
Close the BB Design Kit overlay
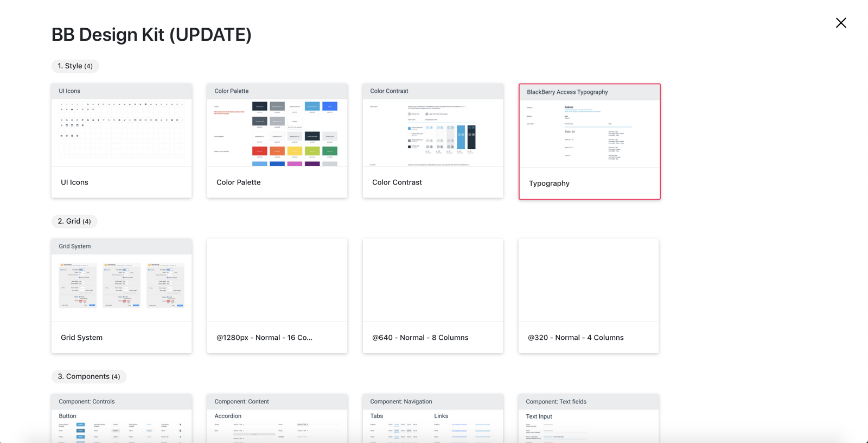(841, 23)
